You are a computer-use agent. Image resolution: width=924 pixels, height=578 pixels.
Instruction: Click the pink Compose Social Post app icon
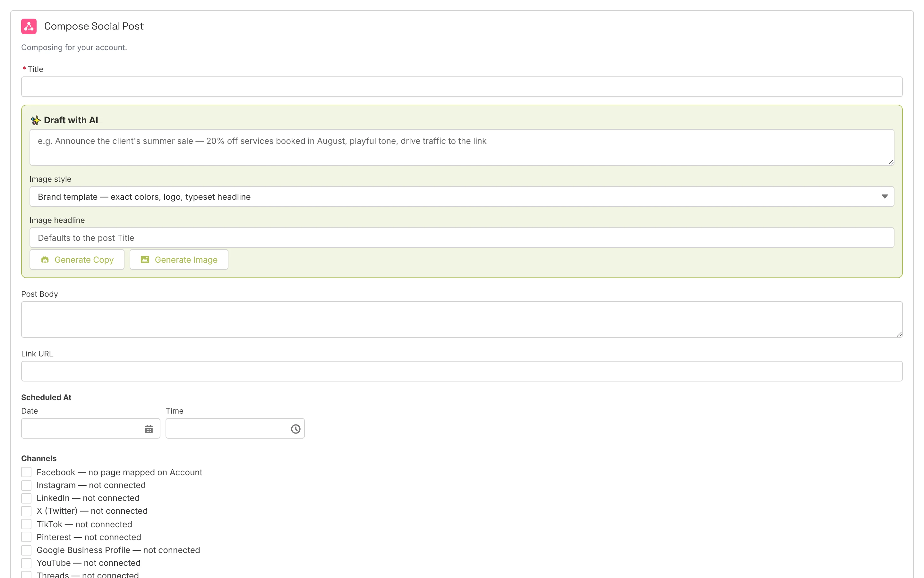[x=29, y=26]
